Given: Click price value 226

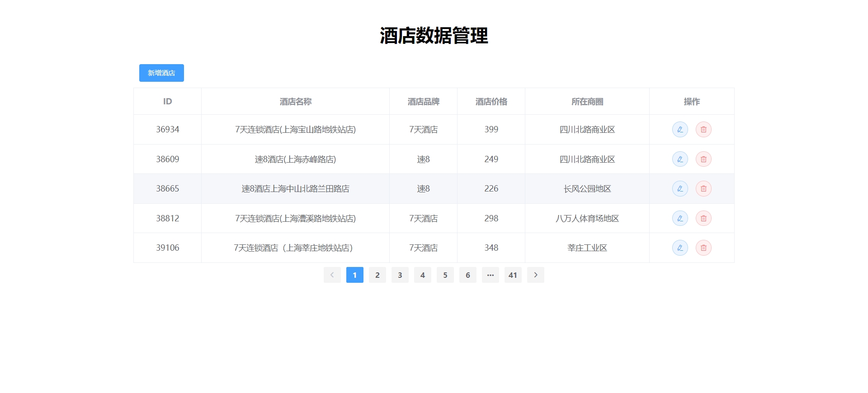Looking at the screenshot, I should pyautogui.click(x=491, y=189).
